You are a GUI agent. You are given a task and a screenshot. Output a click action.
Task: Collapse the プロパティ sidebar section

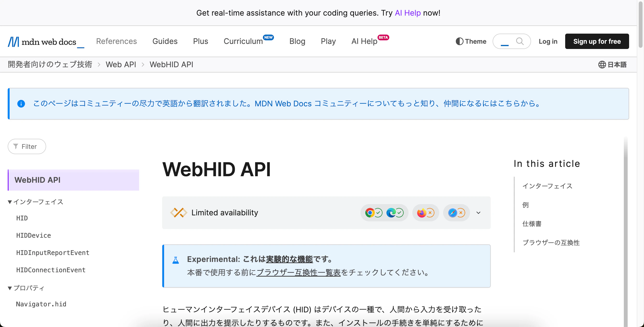26,288
